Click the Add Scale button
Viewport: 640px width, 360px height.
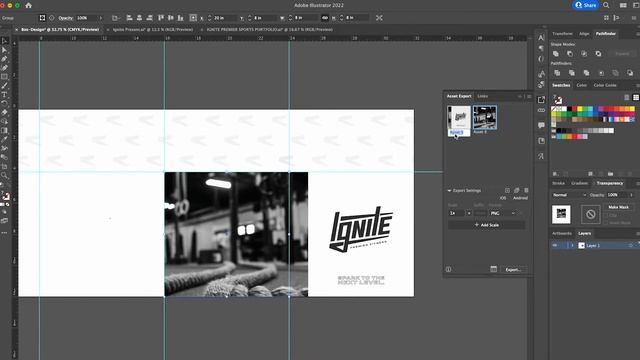coord(487,225)
